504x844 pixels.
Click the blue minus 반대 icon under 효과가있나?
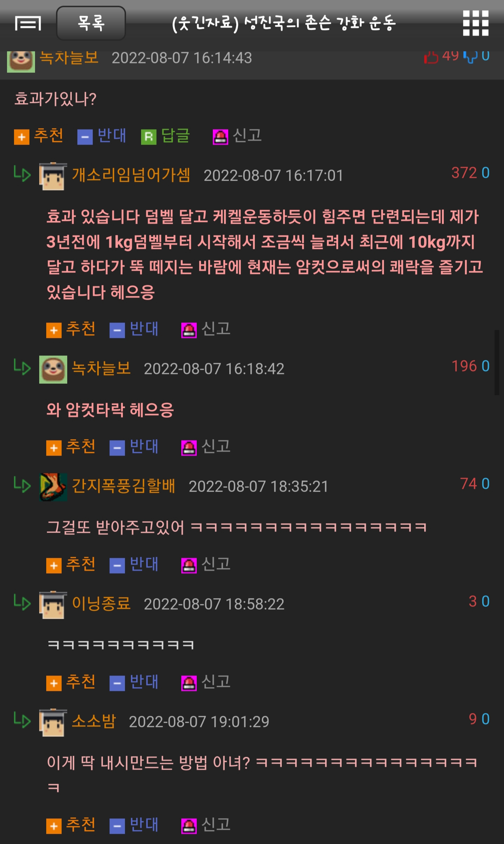pyautogui.click(x=85, y=137)
